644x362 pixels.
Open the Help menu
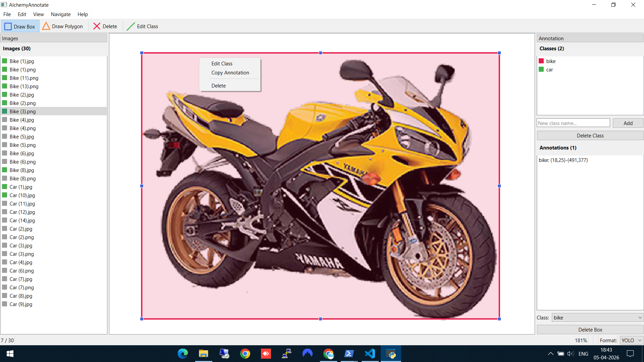pyautogui.click(x=83, y=14)
